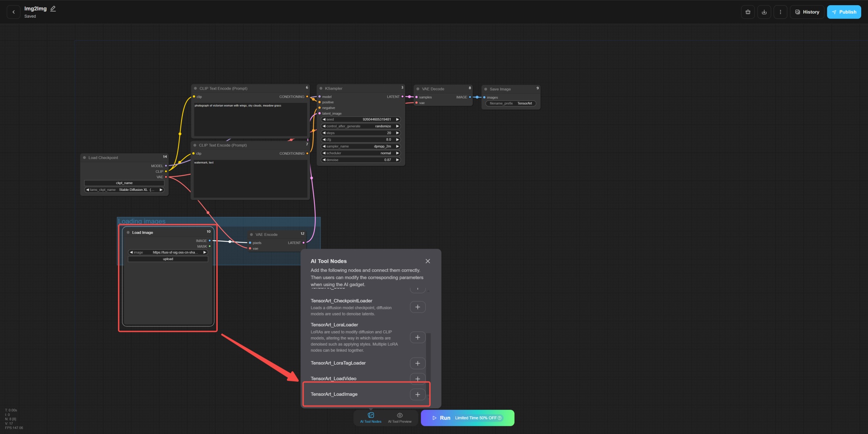
Task: Click the Publish button
Action: (x=843, y=12)
